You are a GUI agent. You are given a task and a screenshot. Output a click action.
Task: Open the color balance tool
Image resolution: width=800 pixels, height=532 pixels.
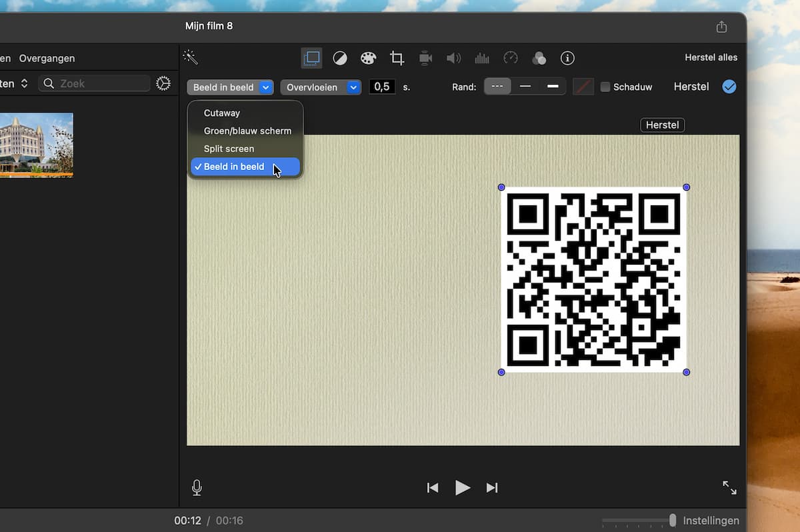340,58
